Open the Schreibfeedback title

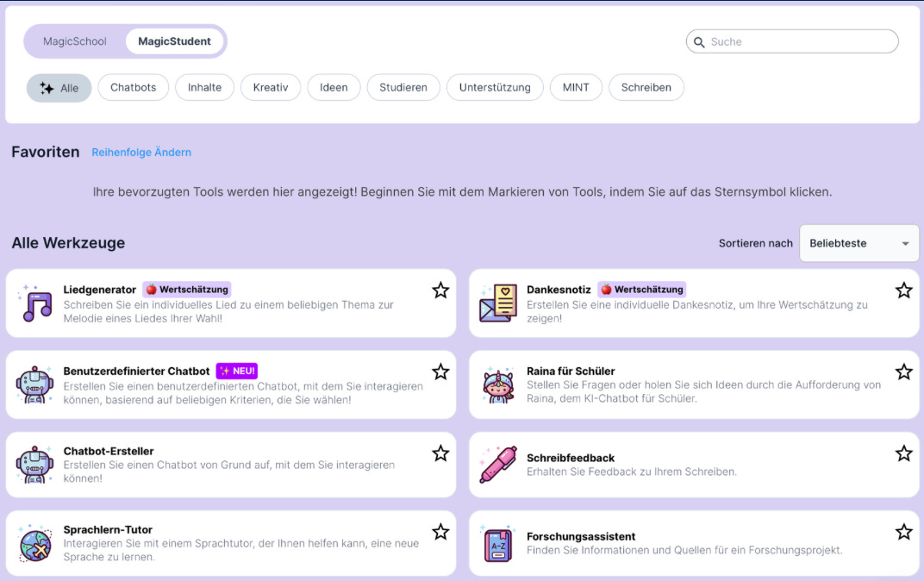(571, 458)
